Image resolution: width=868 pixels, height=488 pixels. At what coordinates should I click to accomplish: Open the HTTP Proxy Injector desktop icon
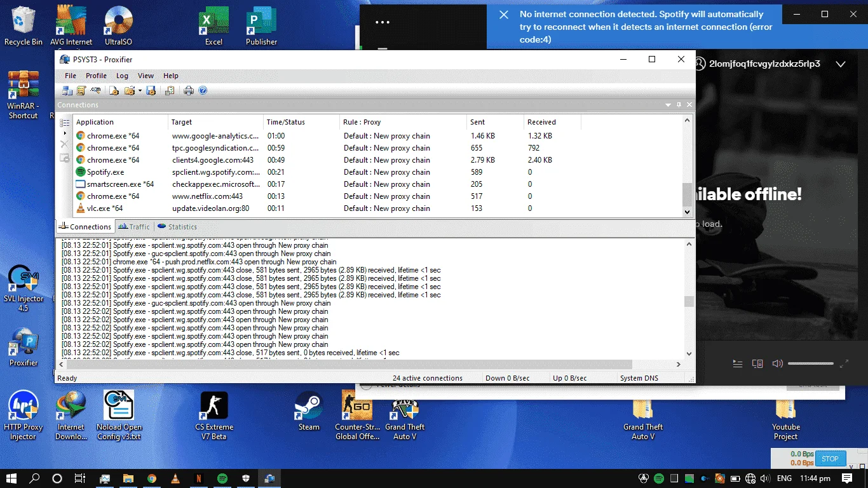point(24,415)
